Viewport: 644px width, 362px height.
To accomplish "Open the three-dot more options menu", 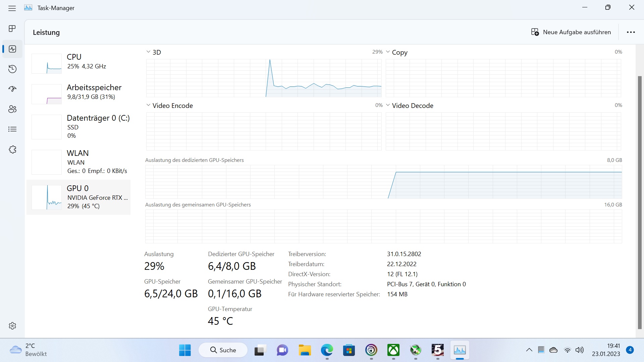I will click(x=631, y=32).
